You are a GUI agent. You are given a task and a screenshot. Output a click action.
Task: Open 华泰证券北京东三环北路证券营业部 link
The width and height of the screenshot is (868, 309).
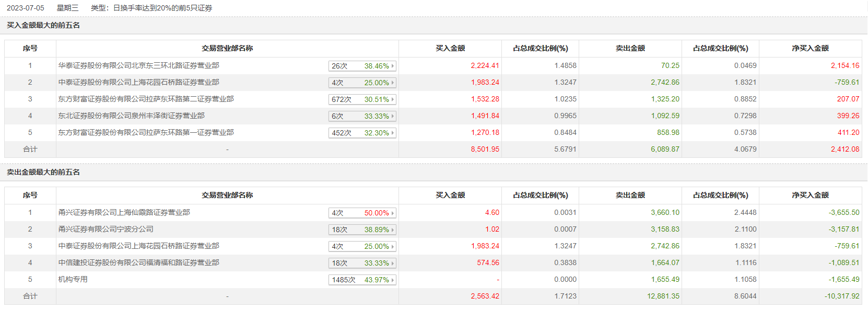coord(139,65)
